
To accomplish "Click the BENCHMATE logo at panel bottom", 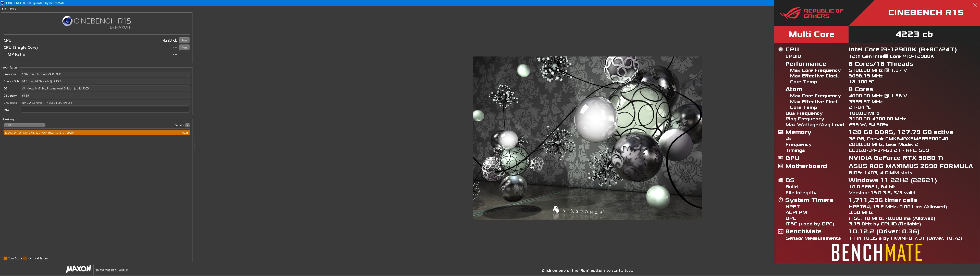I will (877, 252).
